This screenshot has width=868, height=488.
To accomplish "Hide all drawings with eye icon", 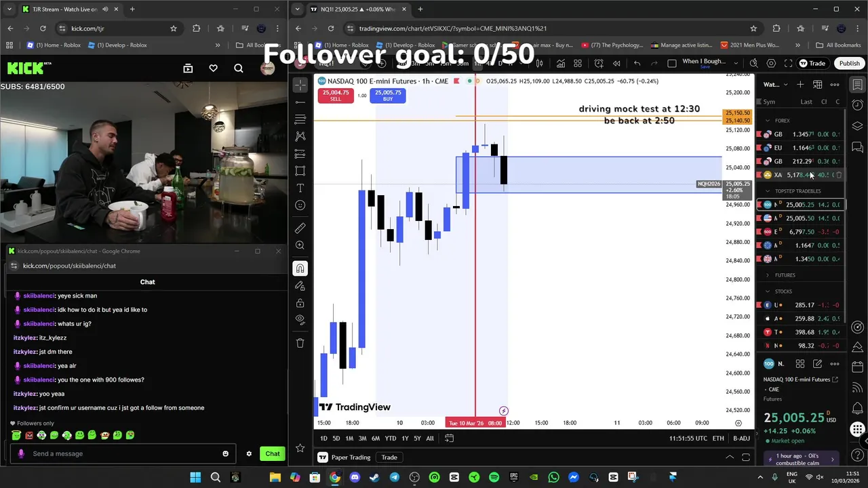I will click(x=300, y=320).
